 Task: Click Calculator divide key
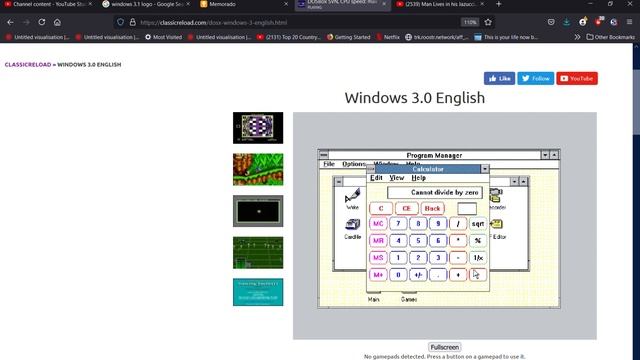click(458, 224)
